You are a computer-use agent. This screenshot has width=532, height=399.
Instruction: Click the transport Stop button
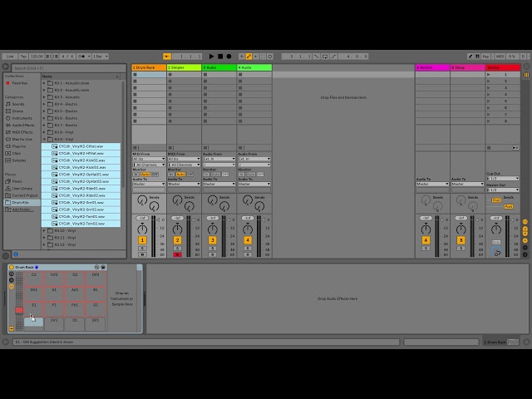(x=220, y=57)
